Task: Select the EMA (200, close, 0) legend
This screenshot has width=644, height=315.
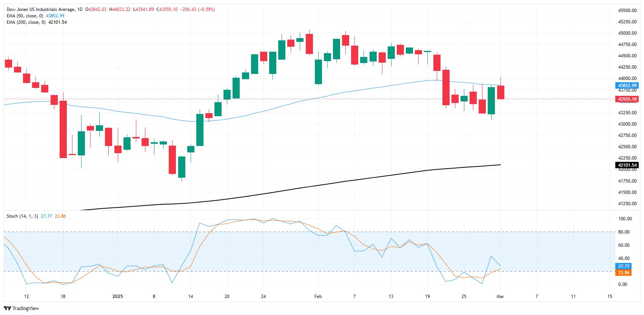Action: [26, 22]
